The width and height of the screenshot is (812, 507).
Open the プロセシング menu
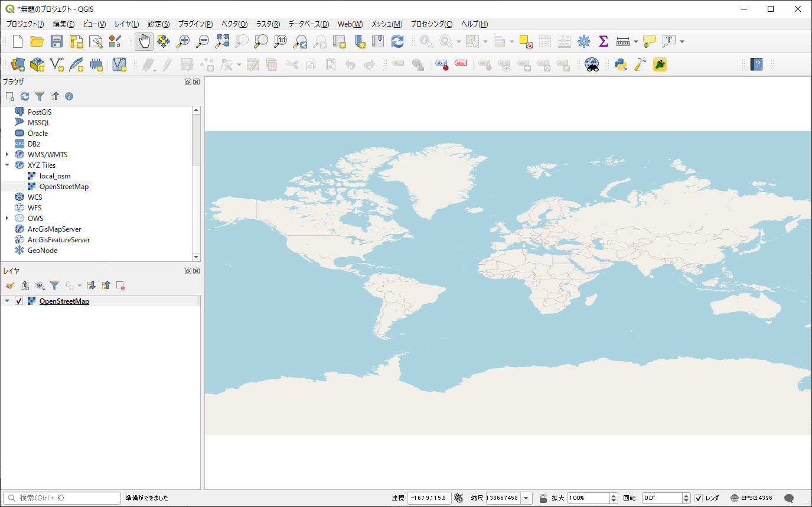pos(432,24)
